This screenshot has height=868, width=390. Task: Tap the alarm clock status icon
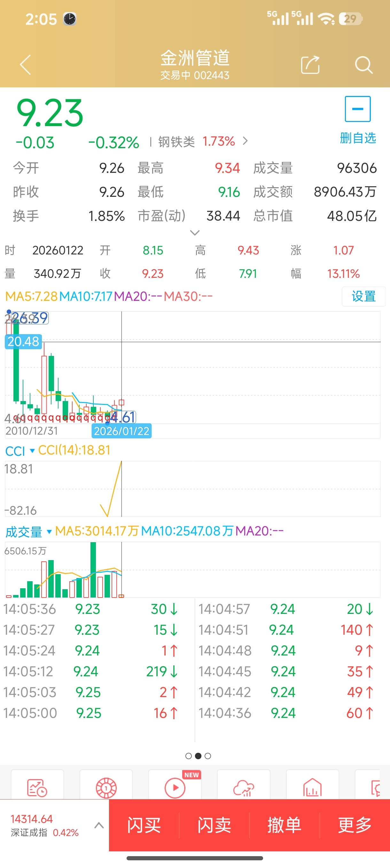tap(70, 19)
